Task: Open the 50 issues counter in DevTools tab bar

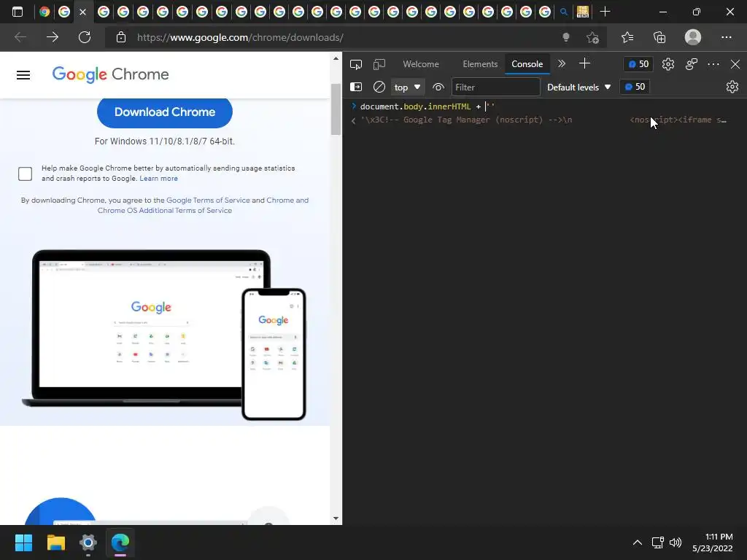Action: [638, 64]
